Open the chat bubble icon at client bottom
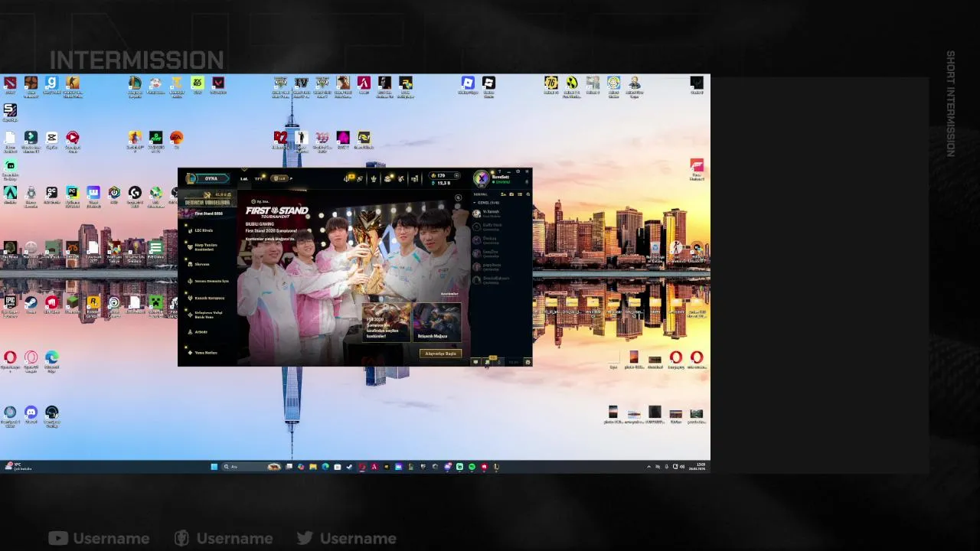Viewport: 980px width, 551px height. click(475, 362)
